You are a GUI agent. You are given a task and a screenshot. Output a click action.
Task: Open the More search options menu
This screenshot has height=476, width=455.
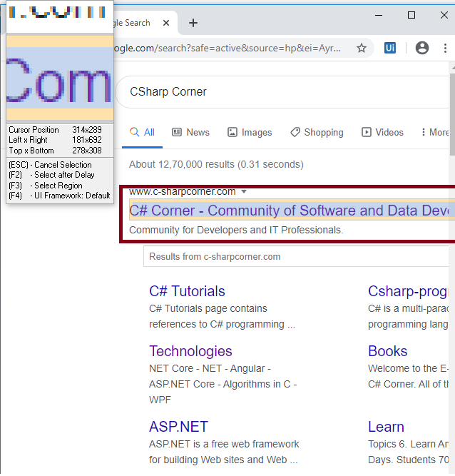pos(435,132)
